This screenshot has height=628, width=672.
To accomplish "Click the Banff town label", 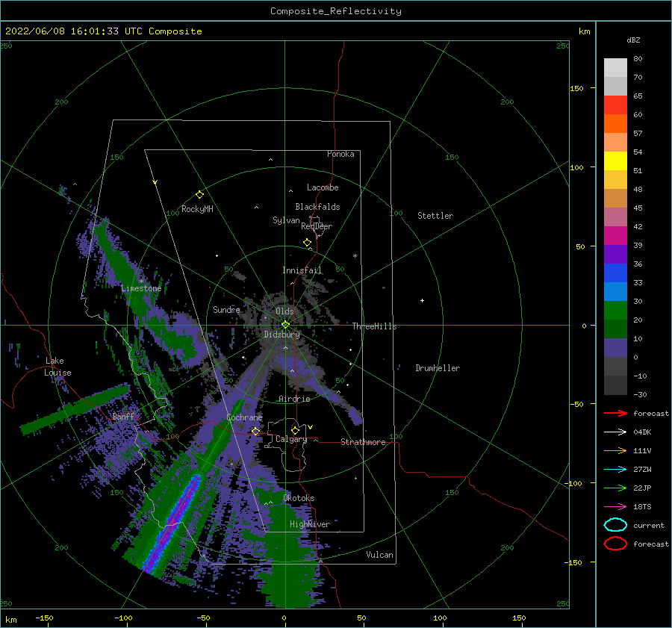I will (x=123, y=416).
